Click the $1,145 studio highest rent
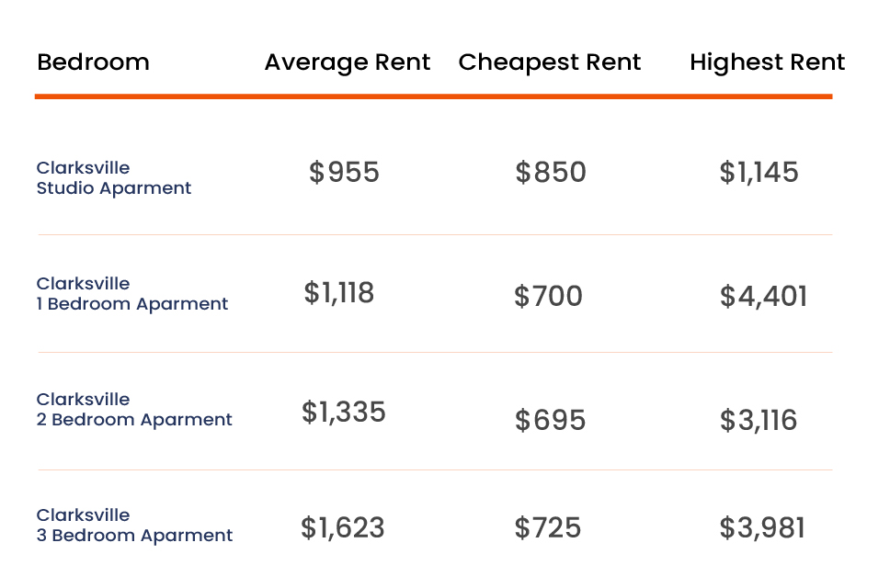Screen dimensions: 890x588 coord(759,172)
